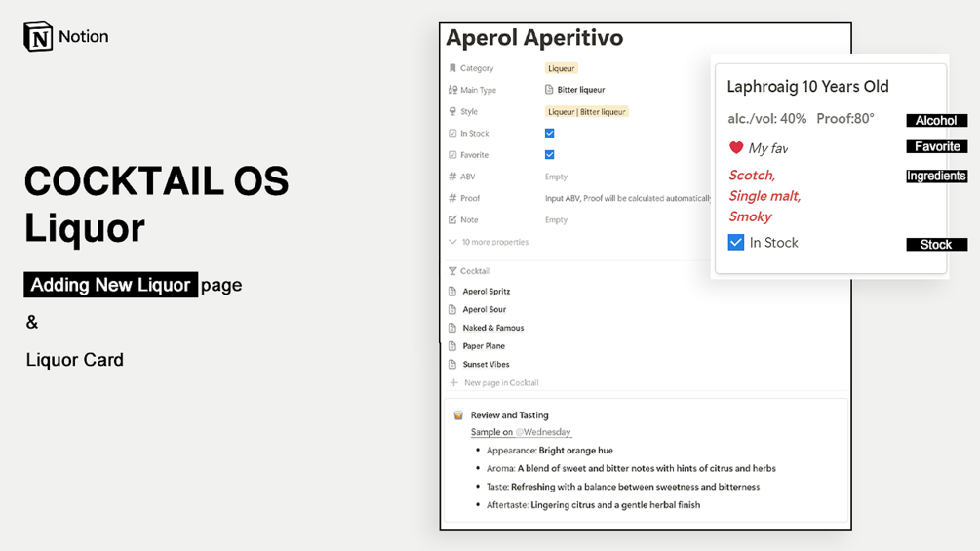This screenshot has width=980, height=551.
Task: Click the Alcohol black label tag
Action: [x=936, y=121]
